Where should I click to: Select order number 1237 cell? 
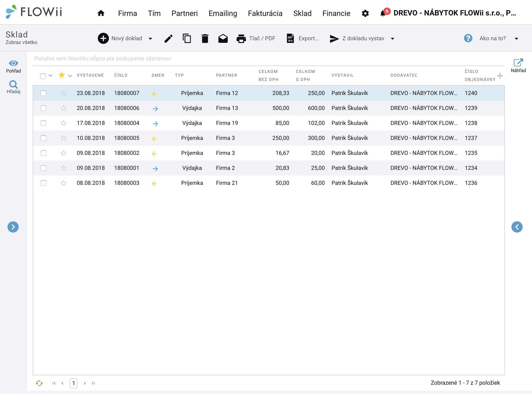point(471,138)
